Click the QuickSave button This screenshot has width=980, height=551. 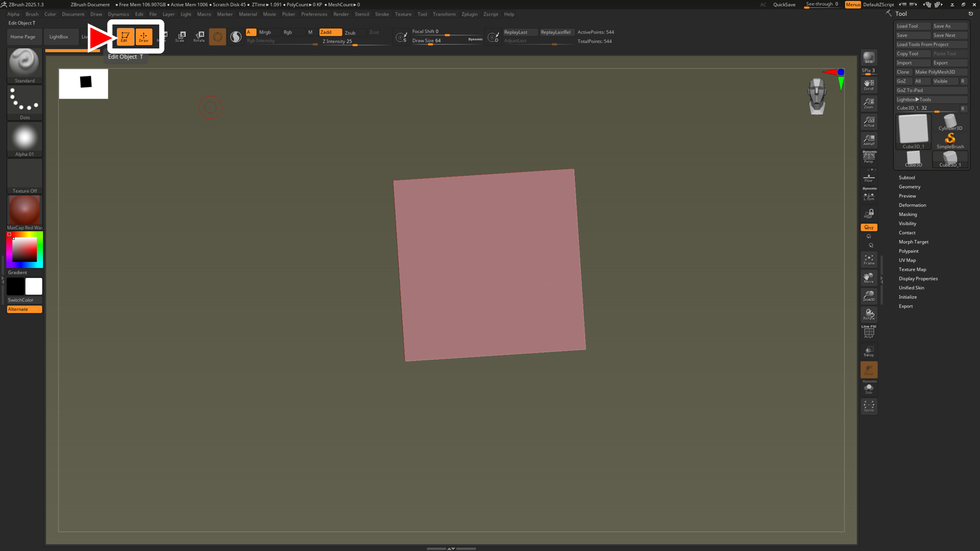pyautogui.click(x=784, y=5)
